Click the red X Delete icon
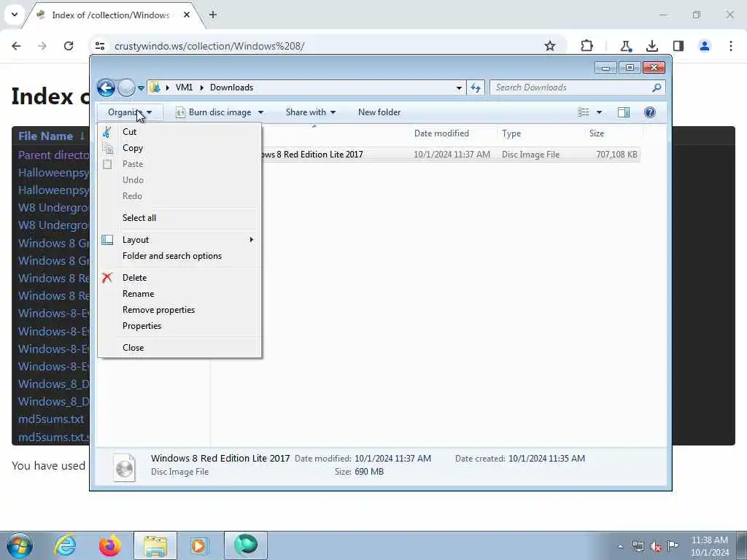 coord(107,278)
